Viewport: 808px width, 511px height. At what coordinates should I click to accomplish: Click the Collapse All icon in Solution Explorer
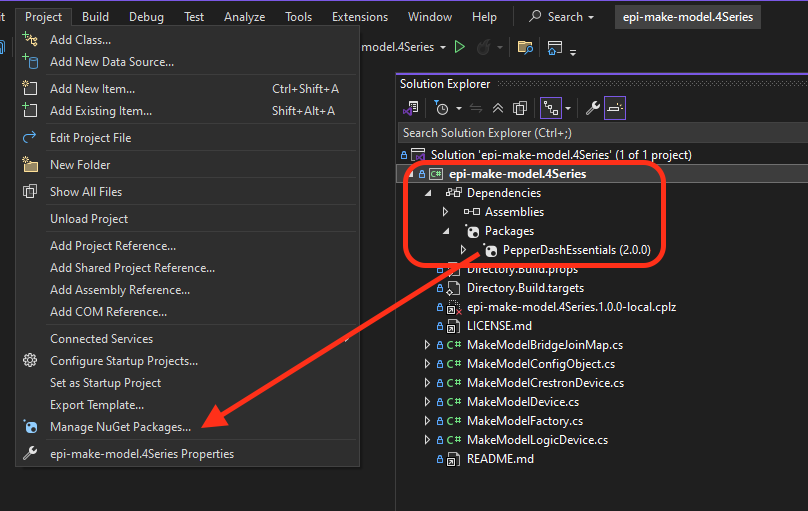(x=498, y=108)
